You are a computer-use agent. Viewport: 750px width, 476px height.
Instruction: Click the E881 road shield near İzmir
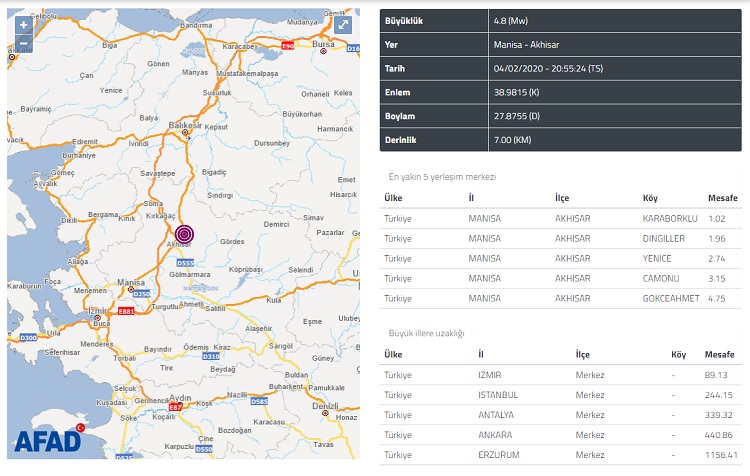127,310
